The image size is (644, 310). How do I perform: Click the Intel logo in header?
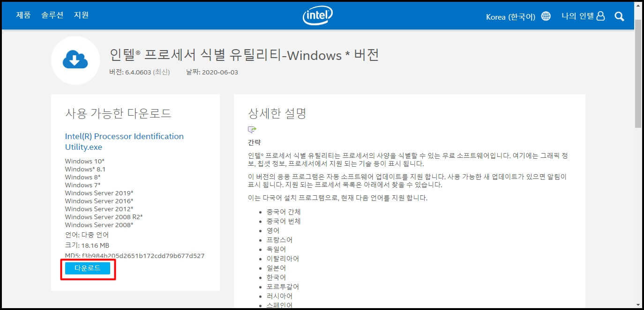point(318,15)
